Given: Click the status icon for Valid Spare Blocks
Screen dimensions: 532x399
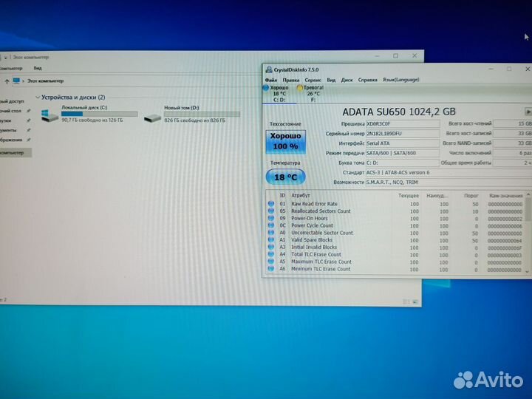Looking at the screenshot, I should pyautogui.click(x=270, y=240).
